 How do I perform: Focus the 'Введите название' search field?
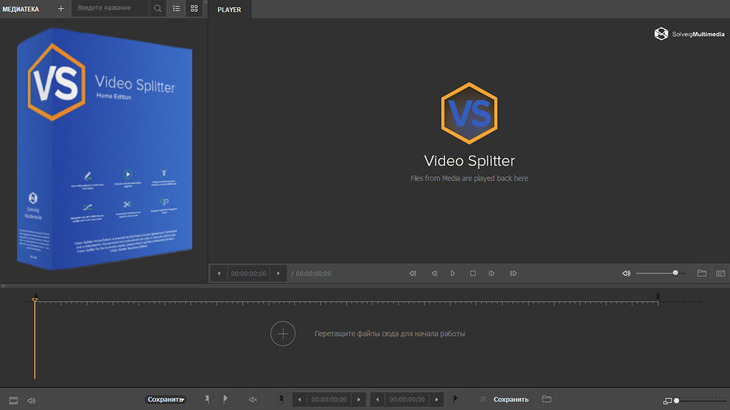111,8
